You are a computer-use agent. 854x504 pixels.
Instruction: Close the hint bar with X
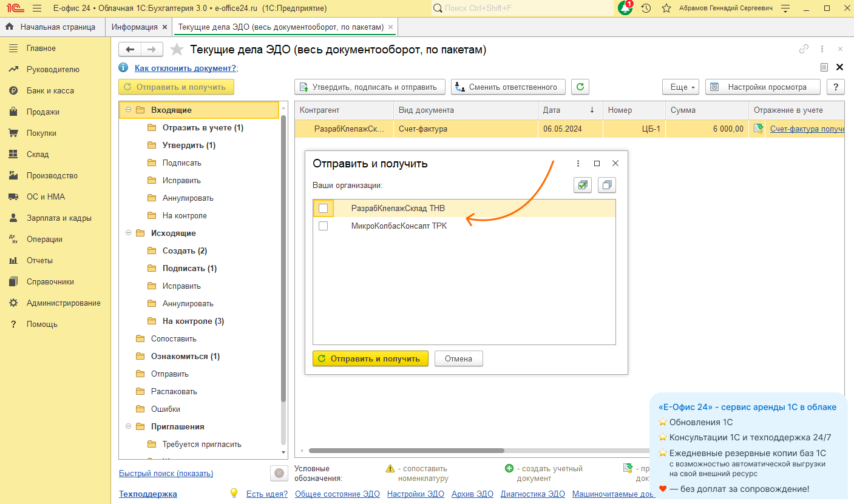pos(840,67)
